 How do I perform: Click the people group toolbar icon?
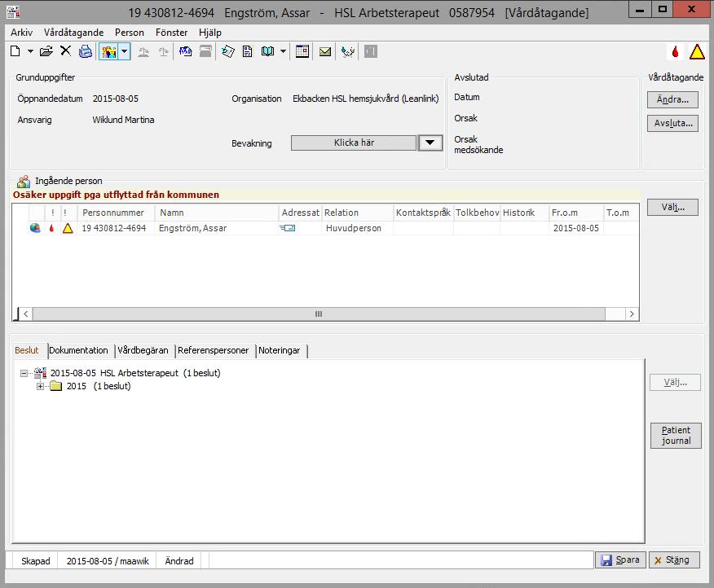(x=109, y=51)
